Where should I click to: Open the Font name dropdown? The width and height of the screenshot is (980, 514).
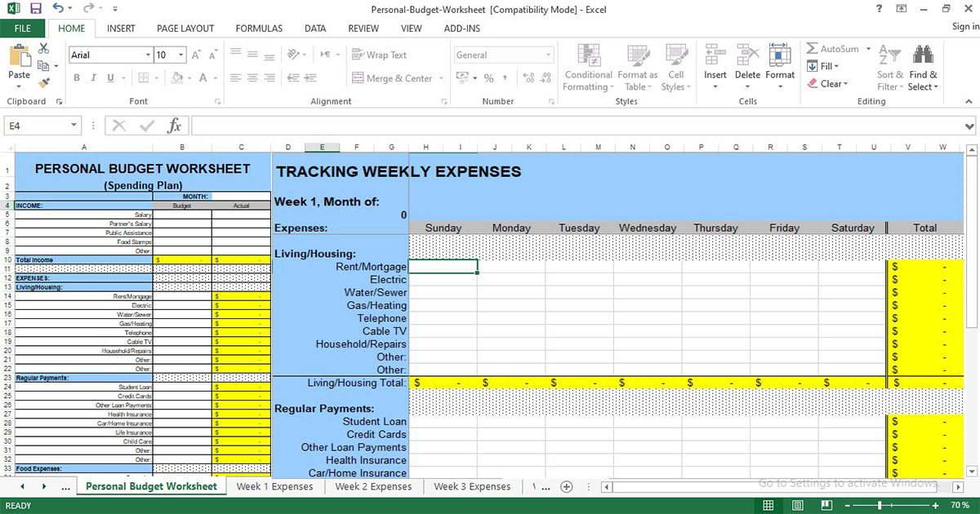(x=147, y=55)
